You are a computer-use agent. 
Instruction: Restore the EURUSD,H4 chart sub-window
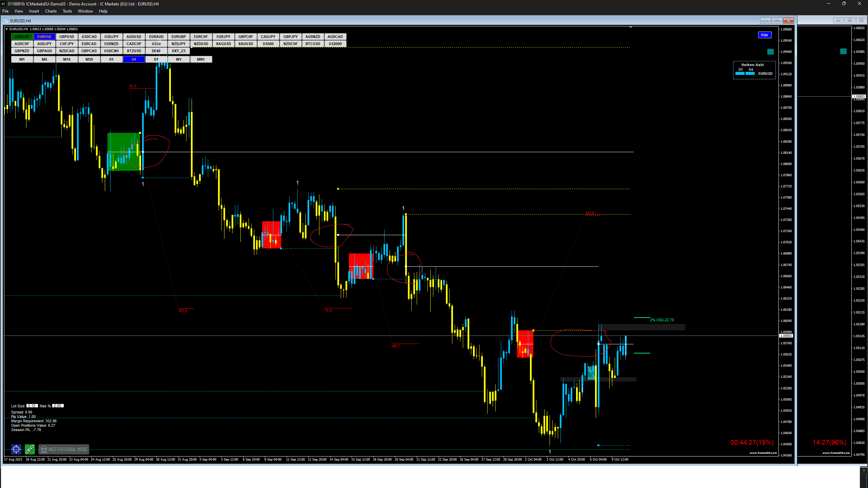(x=777, y=21)
